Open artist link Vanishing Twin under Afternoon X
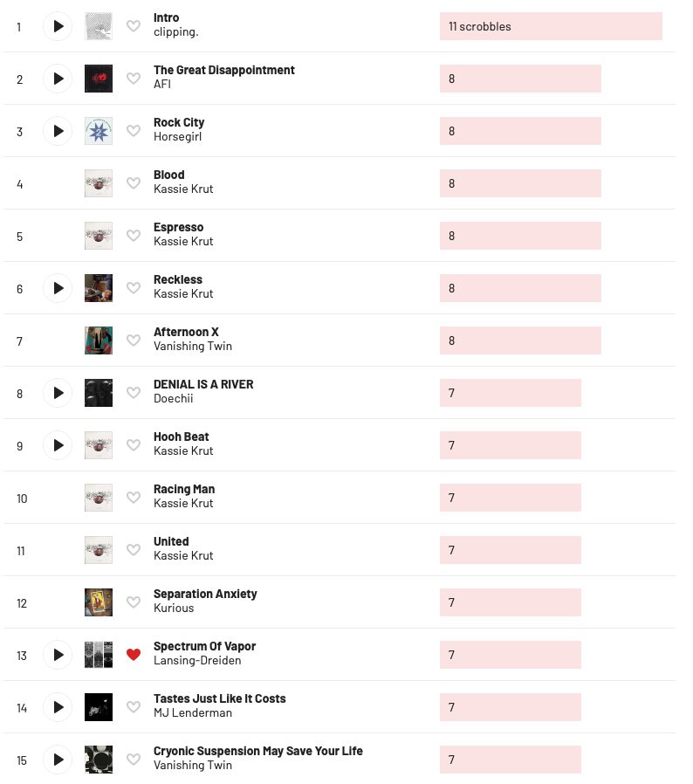 [193, 346]
